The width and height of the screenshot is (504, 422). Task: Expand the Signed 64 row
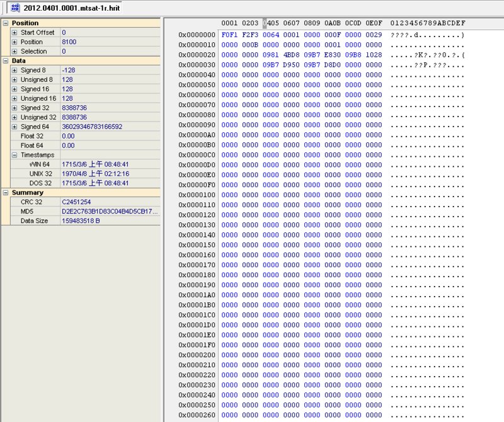[14, 127]
